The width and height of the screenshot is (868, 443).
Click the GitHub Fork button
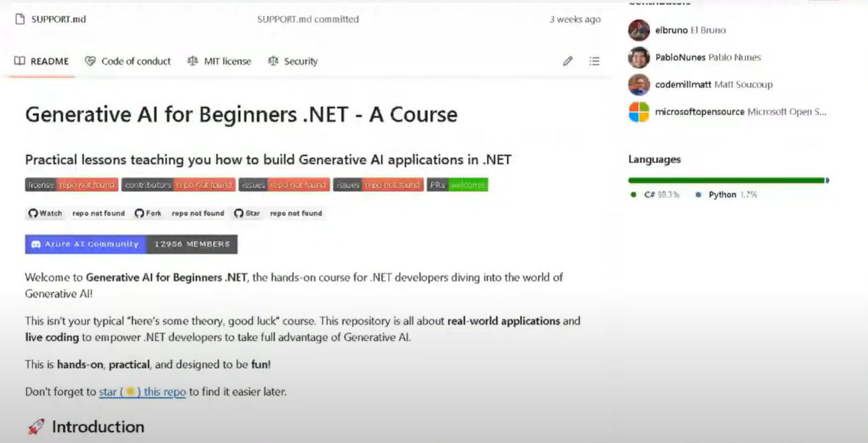click(x=148, y=213)
